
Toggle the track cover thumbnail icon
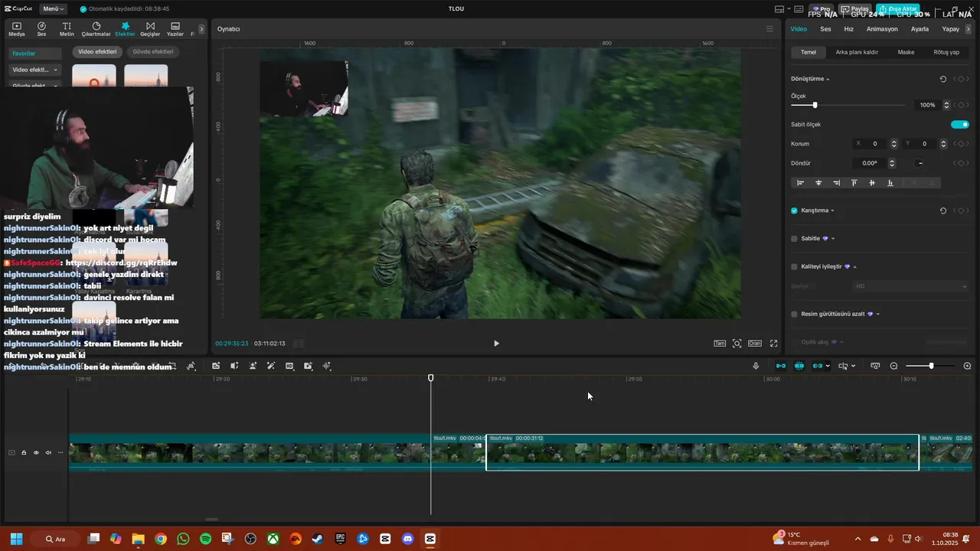click(x=11, y=452)
